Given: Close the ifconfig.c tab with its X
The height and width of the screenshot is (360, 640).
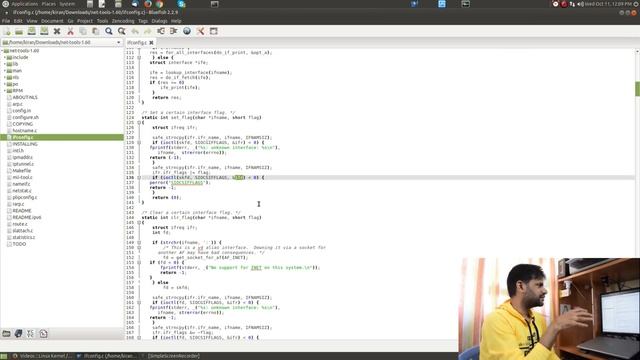Looking at the screenshot, I should click(151, 42).
